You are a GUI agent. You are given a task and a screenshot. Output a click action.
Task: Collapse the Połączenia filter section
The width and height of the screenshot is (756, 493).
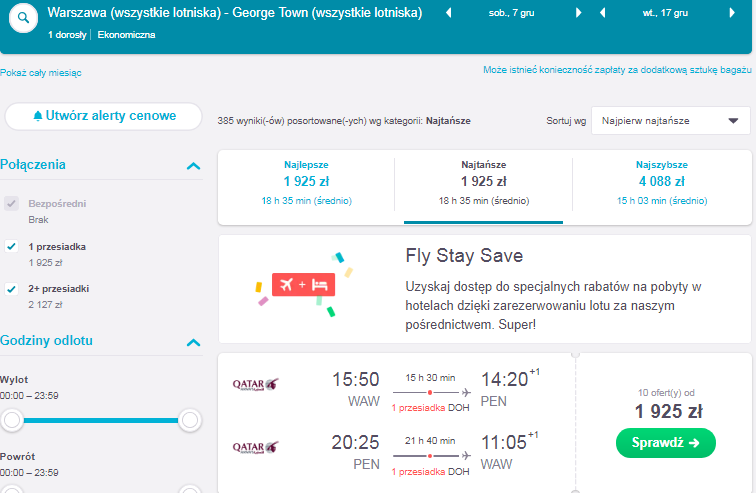(x=193, y=166)
